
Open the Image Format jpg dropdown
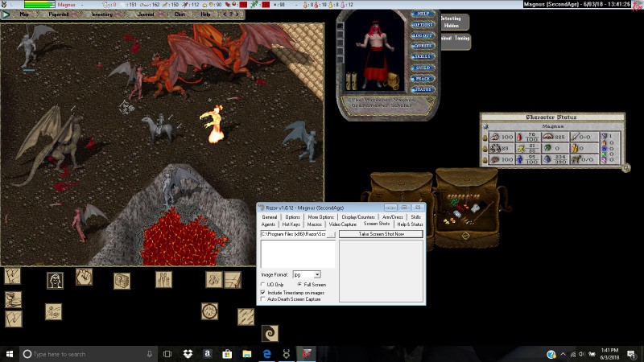pyautogui.click(x=307, y=274)
